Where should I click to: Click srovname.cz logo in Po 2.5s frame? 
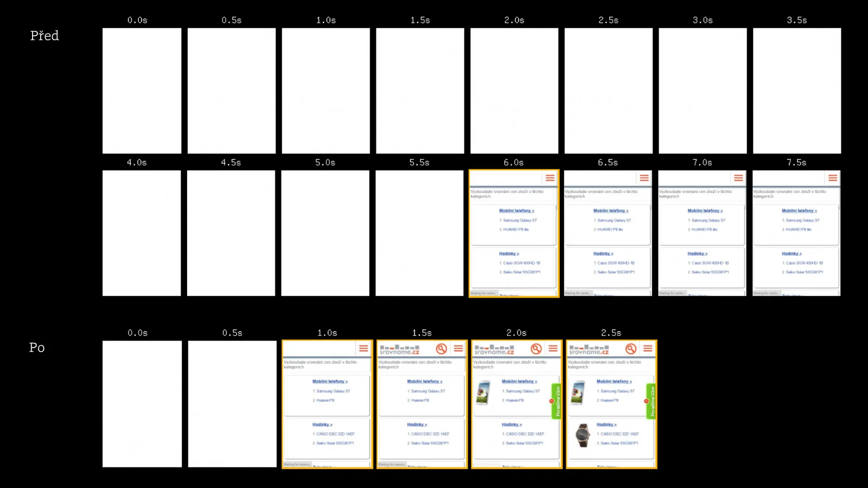[589, 350]
